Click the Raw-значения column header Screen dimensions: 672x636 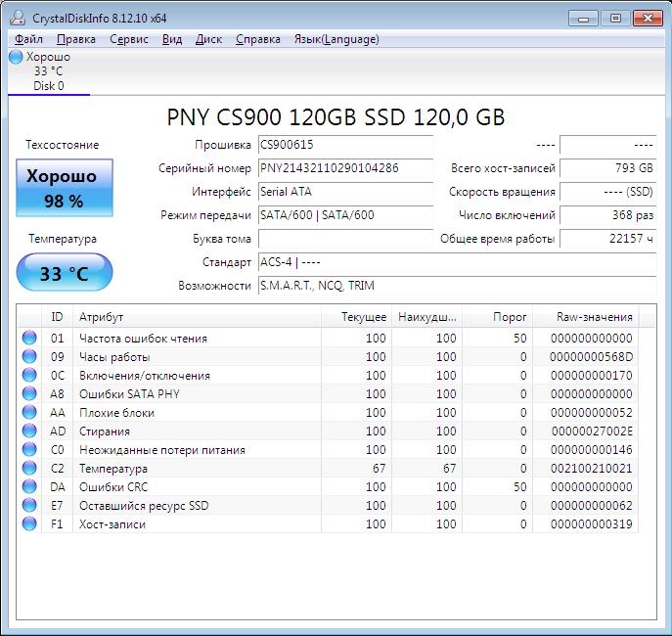pos(585,317)
